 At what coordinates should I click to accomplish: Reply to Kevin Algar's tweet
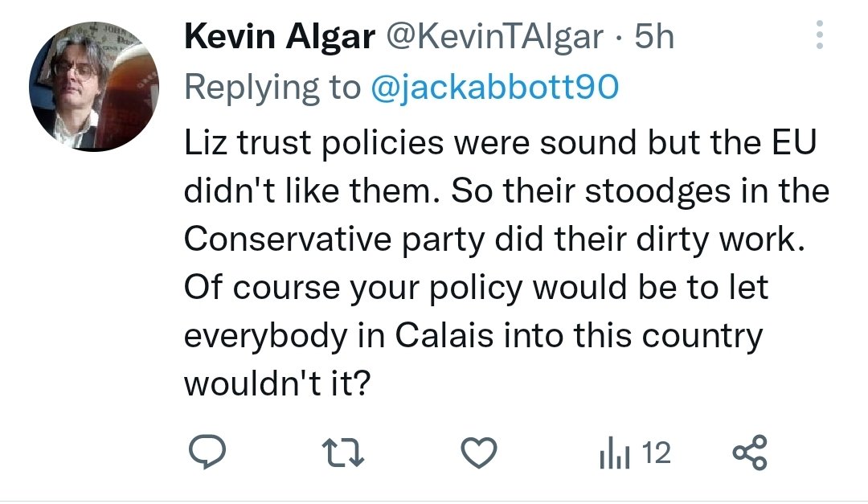(x=210, y=454)
